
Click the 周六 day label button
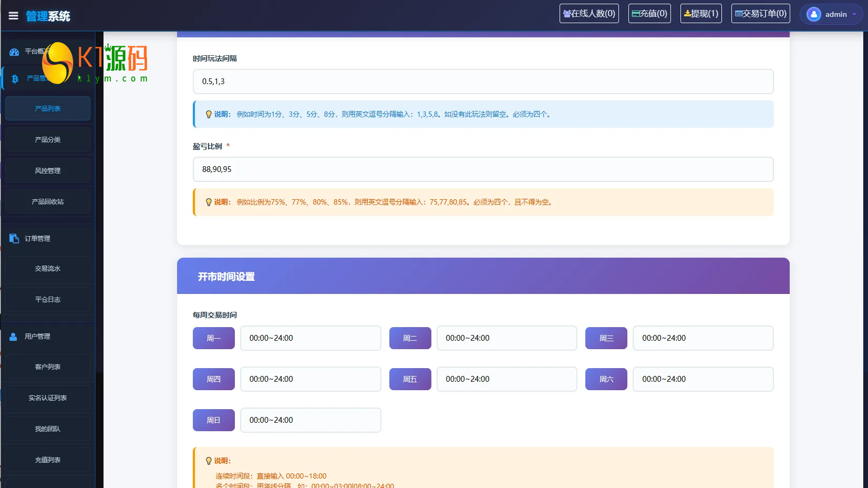click(606, 379)
